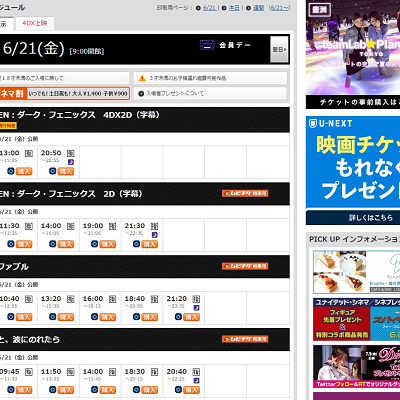This screenshot has width=400, height=400.
Task: Click the ダーク・フェニックス 4DX2D (字幕) title
Action: tap(80, 115)
